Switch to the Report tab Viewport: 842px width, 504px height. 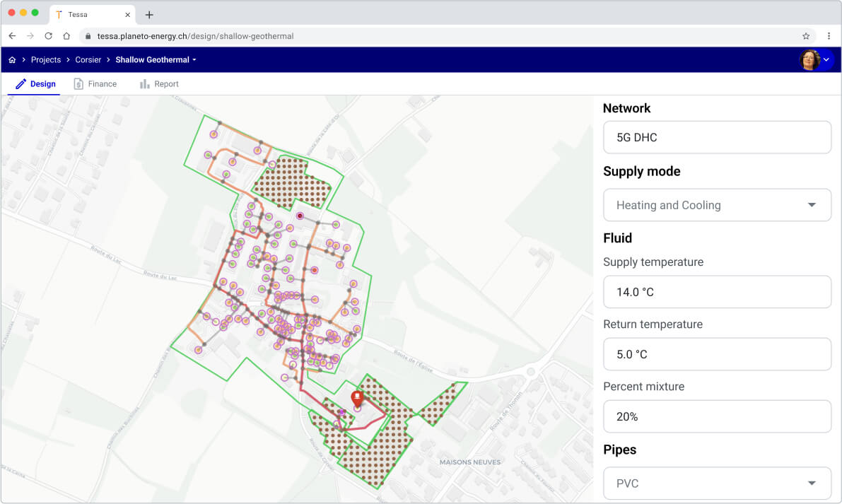[165, 83]
